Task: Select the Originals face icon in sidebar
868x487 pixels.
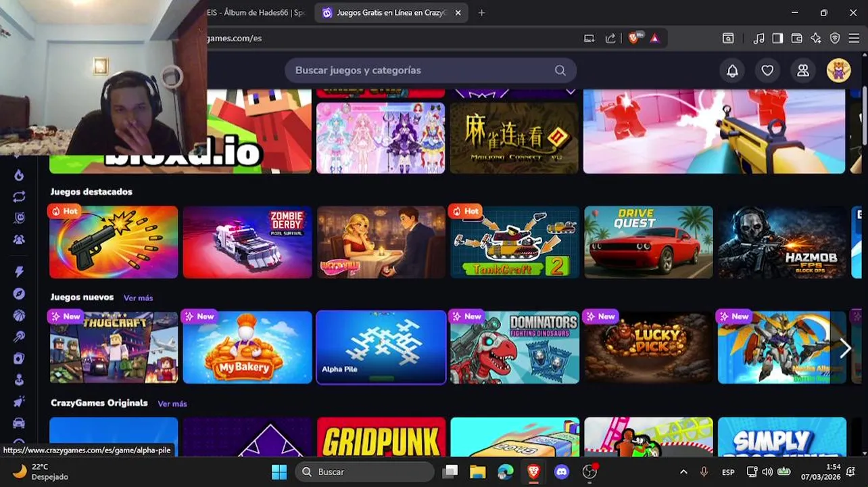Action: tap(19, 218)
